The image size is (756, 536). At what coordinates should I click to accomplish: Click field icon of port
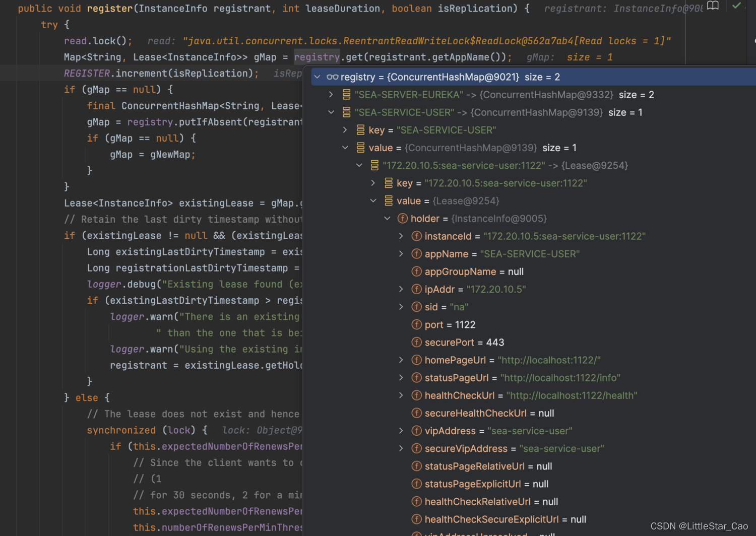(417, 324)
